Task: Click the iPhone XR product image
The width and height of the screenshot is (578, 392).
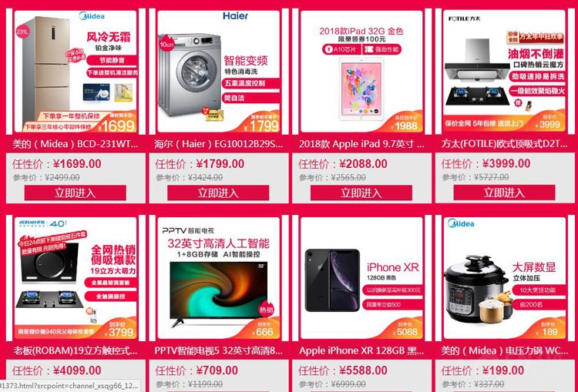Action: coord(332,280)
